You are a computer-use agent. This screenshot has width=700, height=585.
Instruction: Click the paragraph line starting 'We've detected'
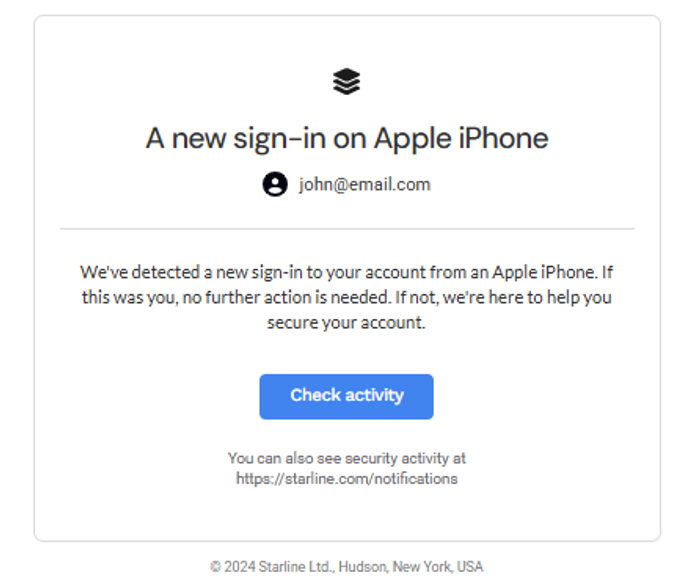(x=346, y=272)
